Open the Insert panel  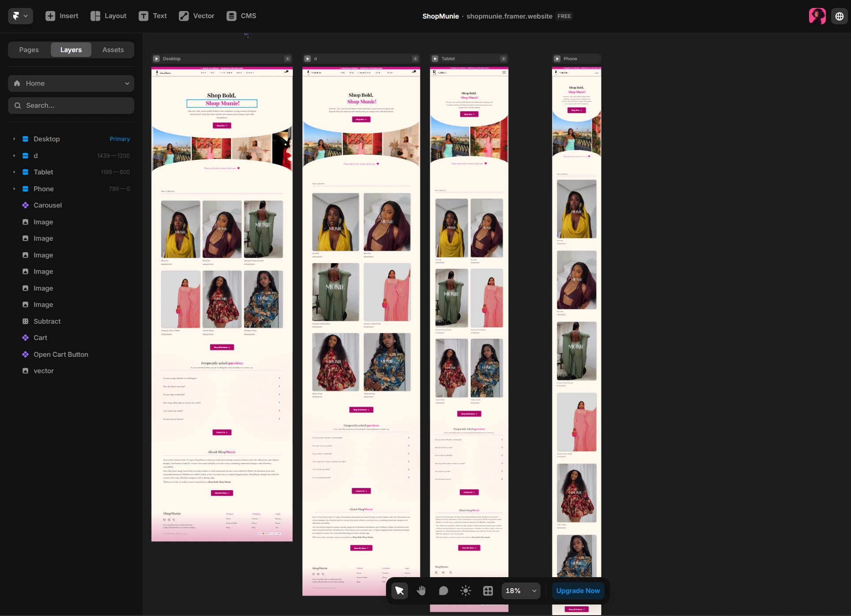pos(62,15)
